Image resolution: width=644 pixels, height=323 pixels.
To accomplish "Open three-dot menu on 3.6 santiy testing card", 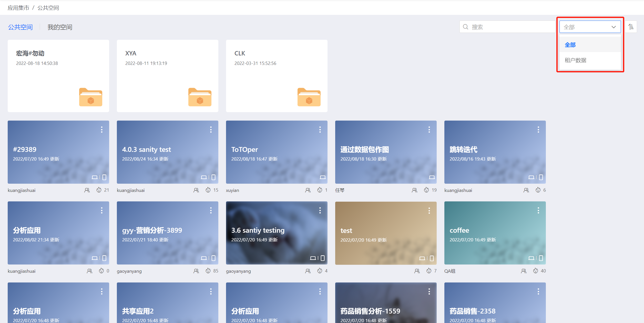I will pyautogui.click(x=320, y=211).
